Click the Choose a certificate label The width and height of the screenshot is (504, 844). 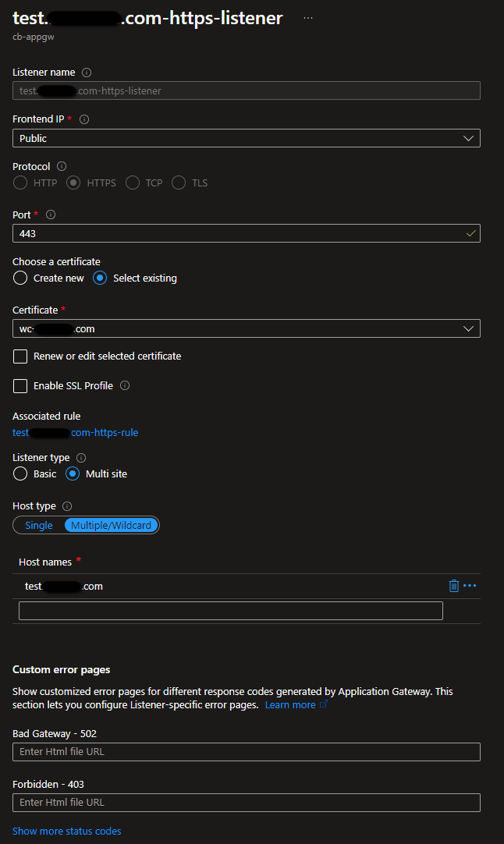56,261
